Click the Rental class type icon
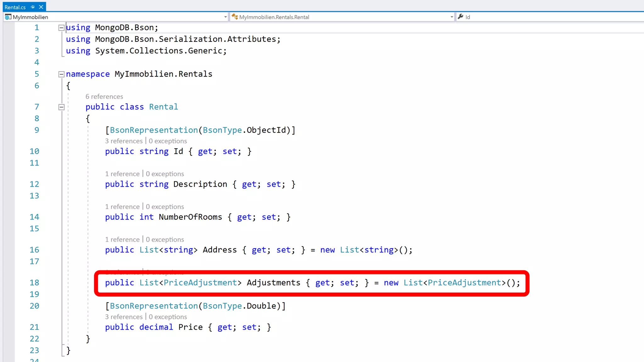 (x=235, y=17)
